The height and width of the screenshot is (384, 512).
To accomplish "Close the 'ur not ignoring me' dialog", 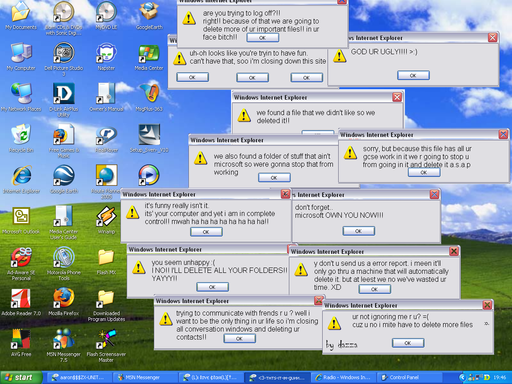I will [487, 305].
